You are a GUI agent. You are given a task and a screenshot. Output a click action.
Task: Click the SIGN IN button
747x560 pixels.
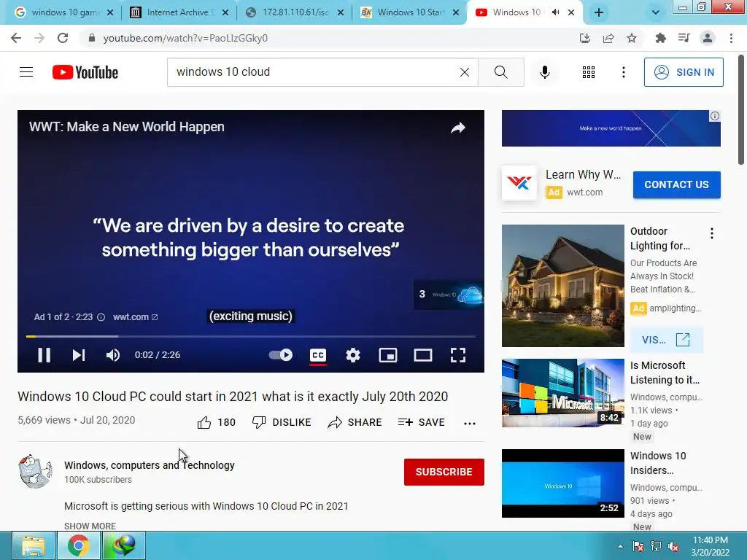point(683,72)
